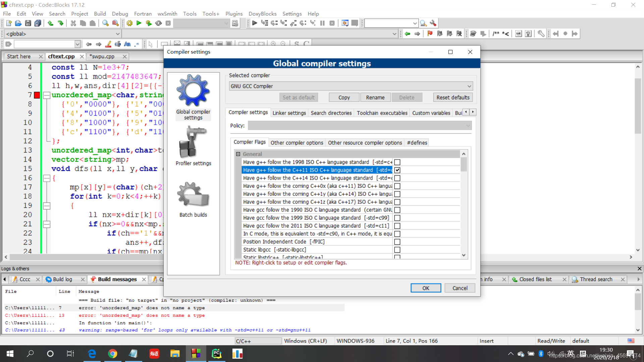644x362 pixels.
Task: Click the Replace icon in toolbar
Action: coord(115,23)
